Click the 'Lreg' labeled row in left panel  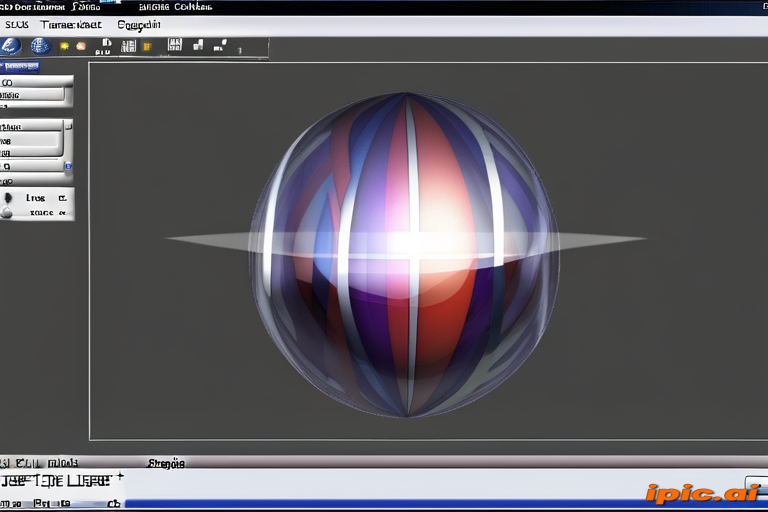click(37, 198)
